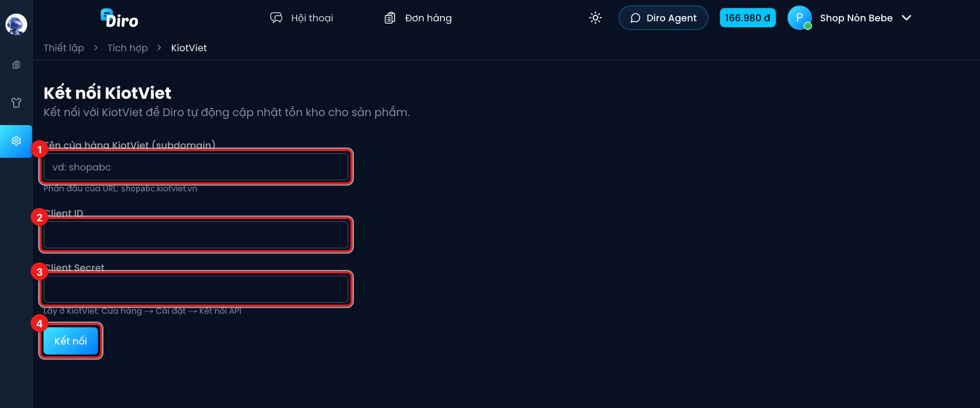Focus the Client ID input field

click(196, 235)
